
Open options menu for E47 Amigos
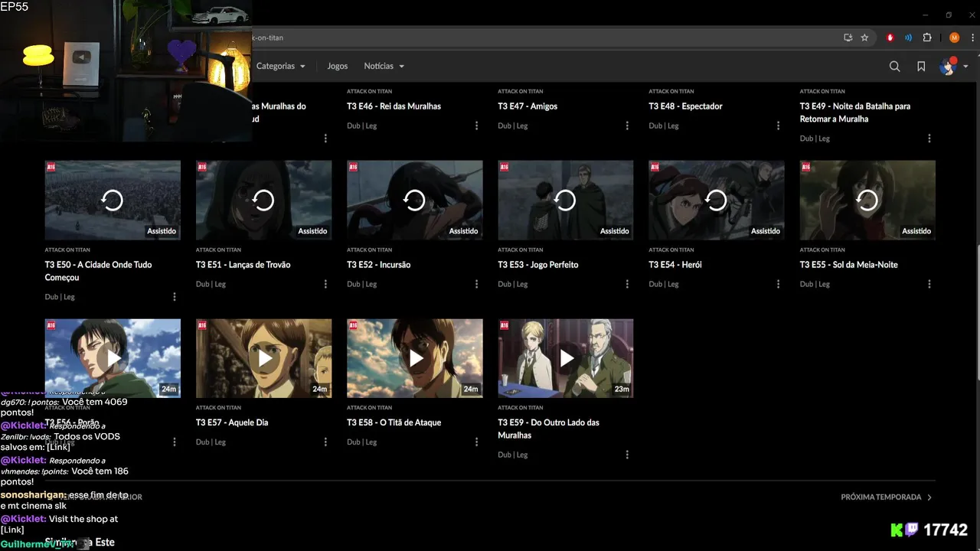627,126
